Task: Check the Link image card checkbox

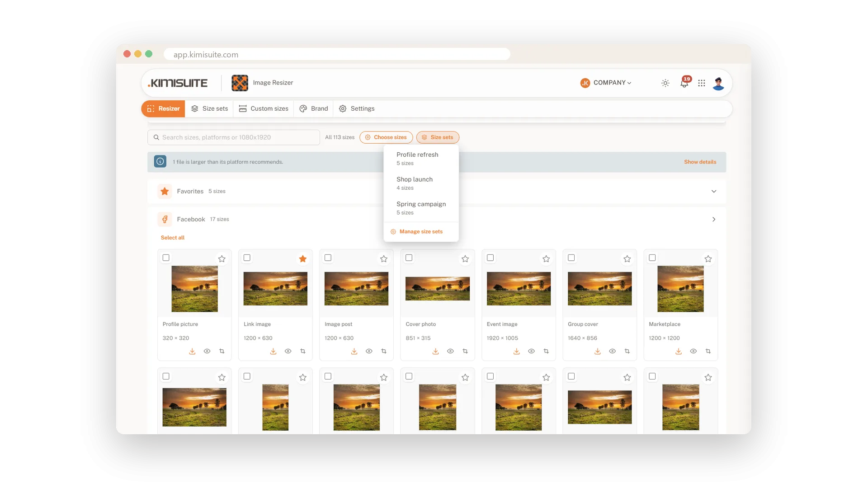Action: (247, 258)
